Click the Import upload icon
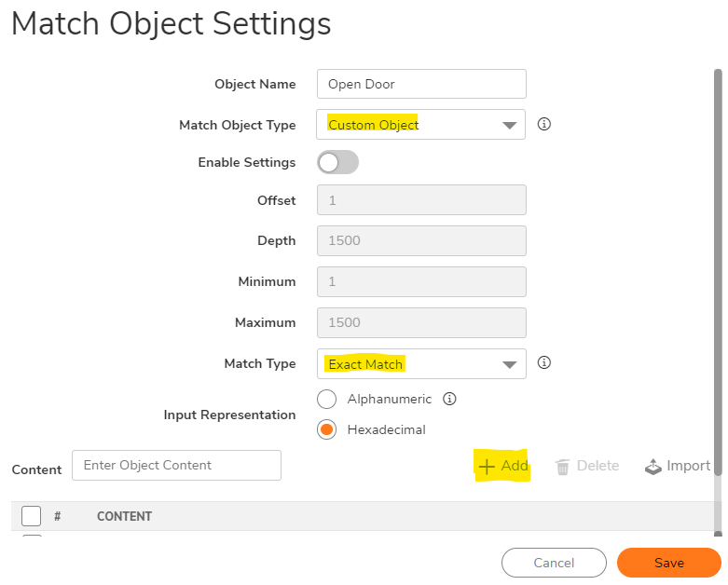This screenshot has height=585, width=728. coord(652,467)
